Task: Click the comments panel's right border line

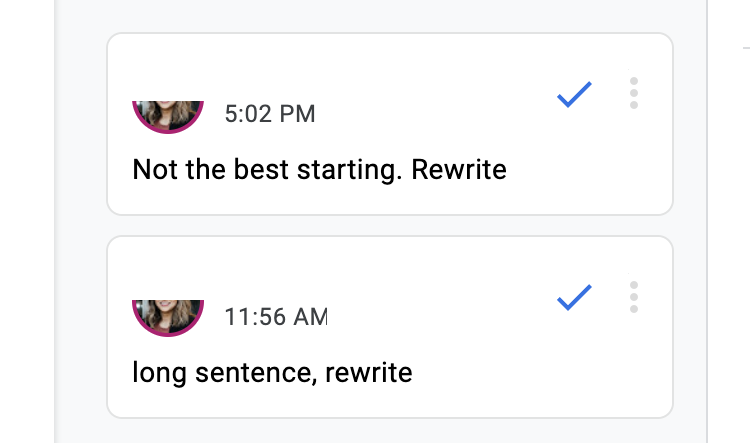Action: click(707, 222)
